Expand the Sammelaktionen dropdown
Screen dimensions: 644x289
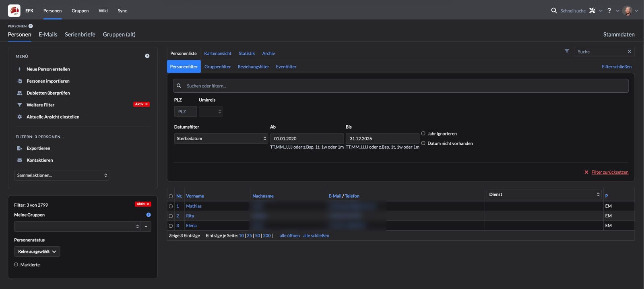pyautogui.click(x=62, y=175)
